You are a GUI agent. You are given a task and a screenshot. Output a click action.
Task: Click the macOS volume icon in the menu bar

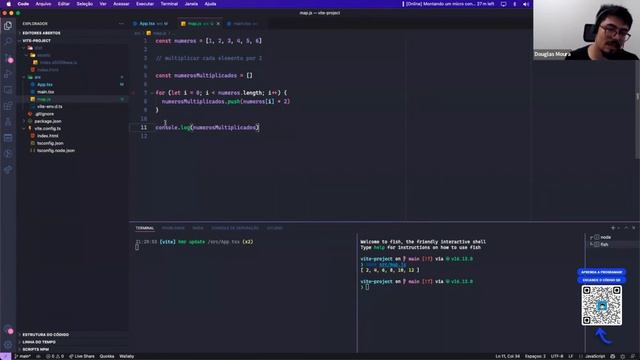click(x=526, y=4)
